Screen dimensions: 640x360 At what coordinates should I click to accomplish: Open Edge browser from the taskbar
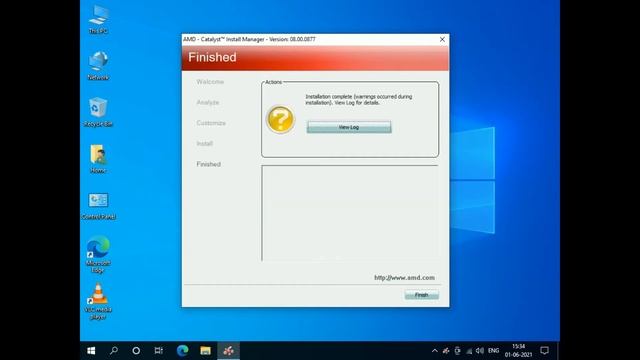pyautogui.click(x=182, y=351)
